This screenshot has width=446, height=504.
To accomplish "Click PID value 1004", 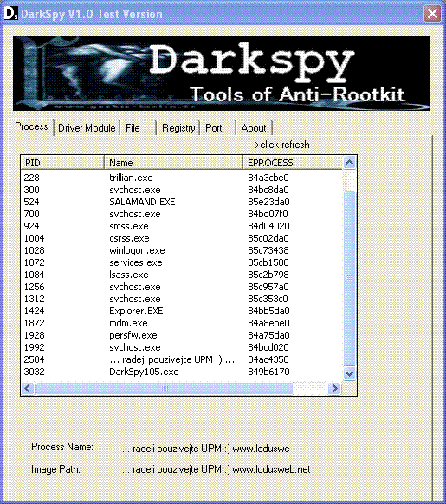I will tap(34, 238).
